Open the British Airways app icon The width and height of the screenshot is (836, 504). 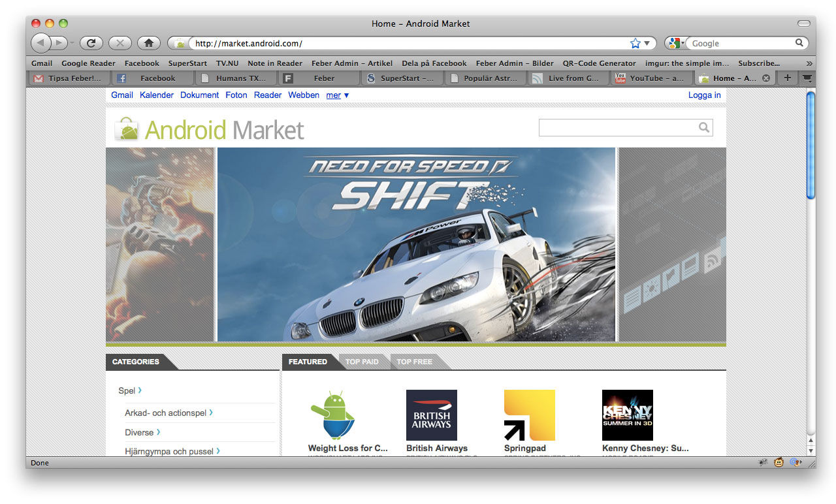[432, 415]
